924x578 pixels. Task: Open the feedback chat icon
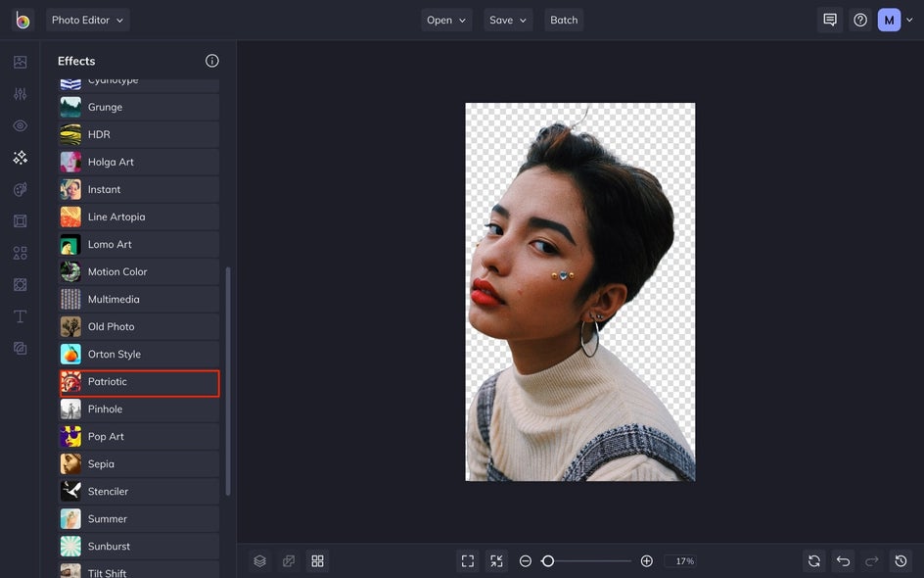point(830,20)
